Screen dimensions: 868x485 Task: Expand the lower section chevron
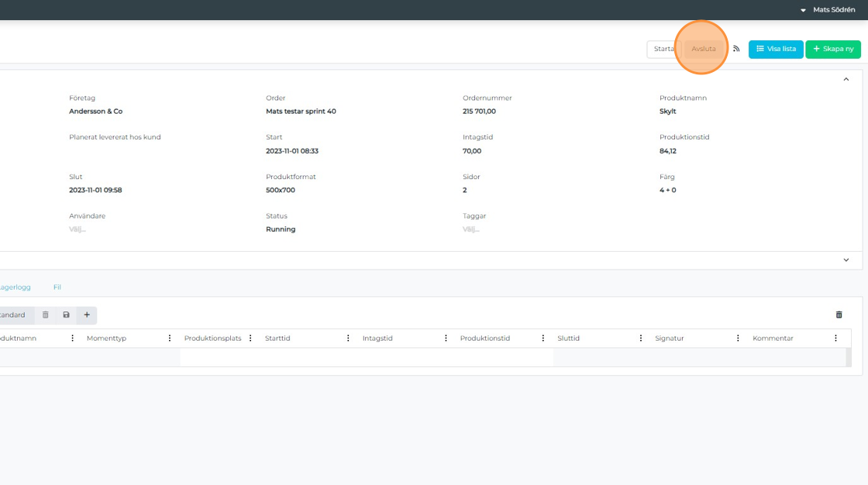tap(846, 260)
